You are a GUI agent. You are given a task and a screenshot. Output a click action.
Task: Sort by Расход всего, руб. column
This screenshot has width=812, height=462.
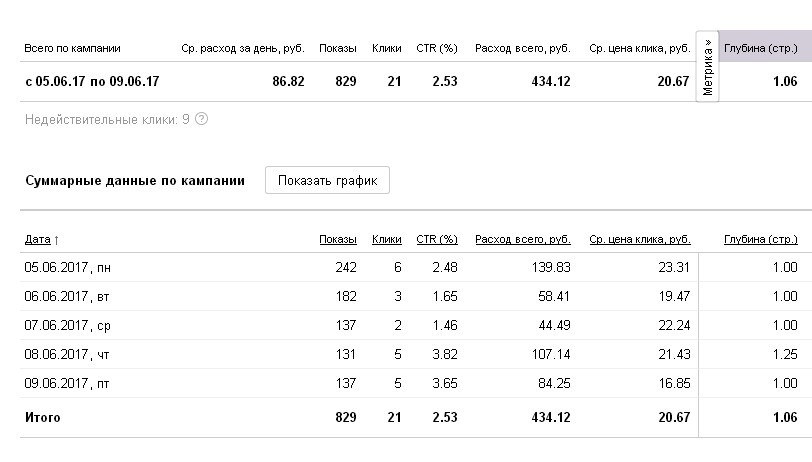pyautogui.click(x=523, y=240)
